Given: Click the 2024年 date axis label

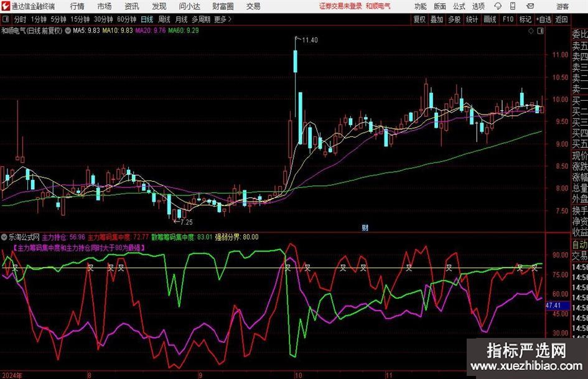Looking at the screenshot, I should point(12,375).
